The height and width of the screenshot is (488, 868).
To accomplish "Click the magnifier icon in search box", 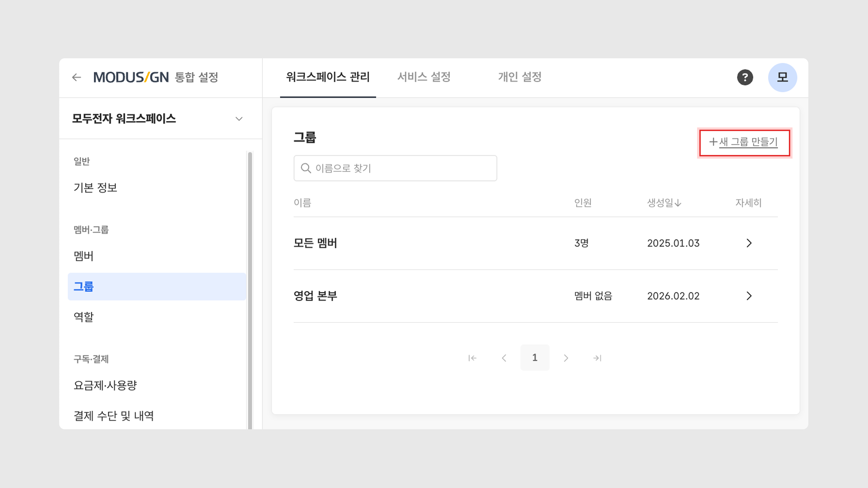I will (x=306, y=168).
